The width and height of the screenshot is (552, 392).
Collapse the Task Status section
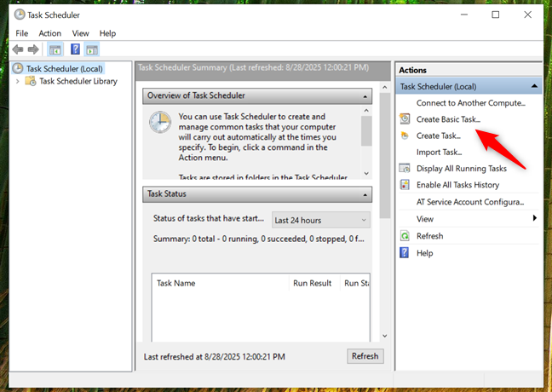click(x=365, y=194)
